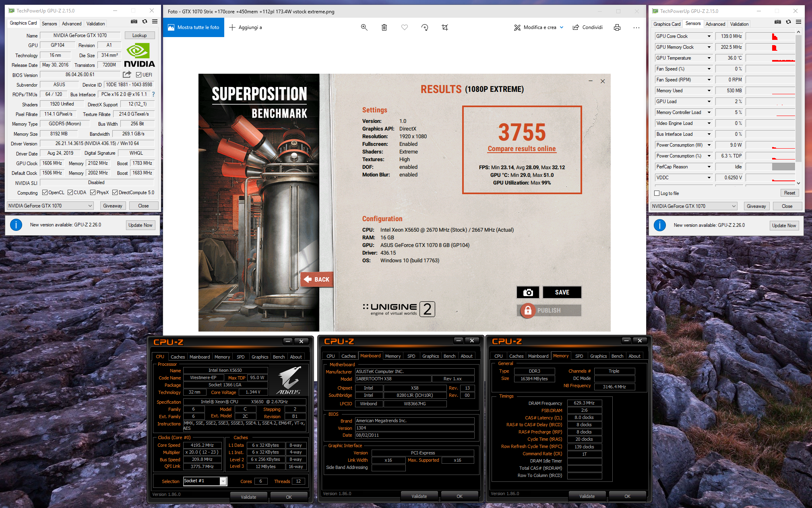The height and width of the screenshot is (508, 812).
Task: Click the Bus Interface question mark icon
Action: 153,94
